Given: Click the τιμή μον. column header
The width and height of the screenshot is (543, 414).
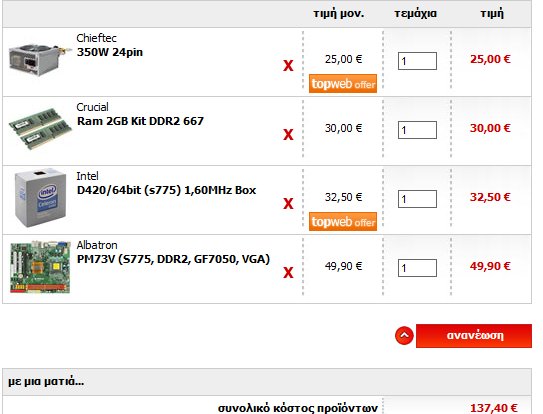Looking at the screenshot, I should 339,14.
